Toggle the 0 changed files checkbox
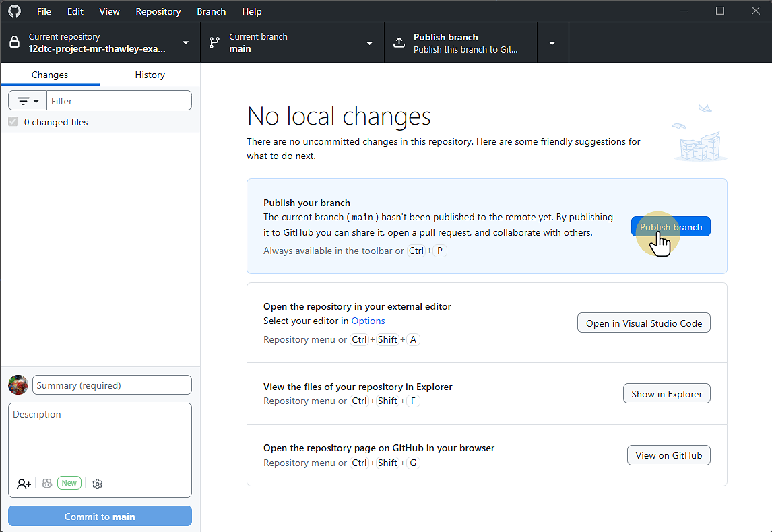The image size is (772, 532). click(12, 121)
